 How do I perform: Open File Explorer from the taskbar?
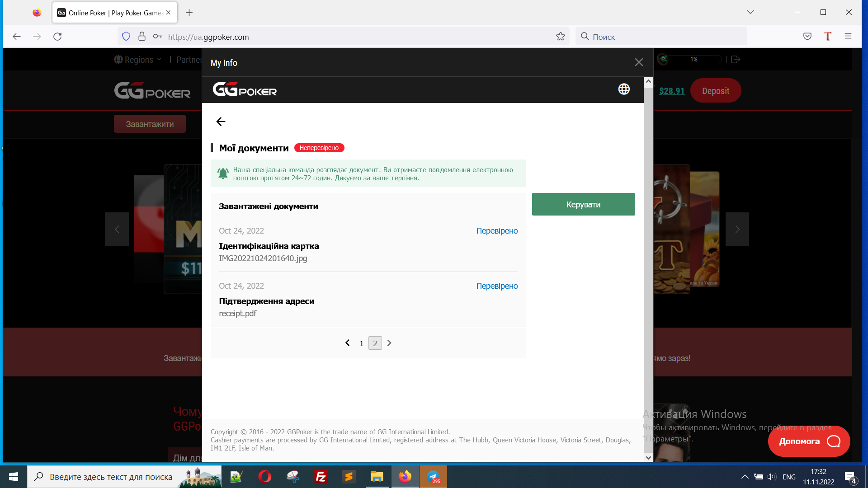(377, 477)
